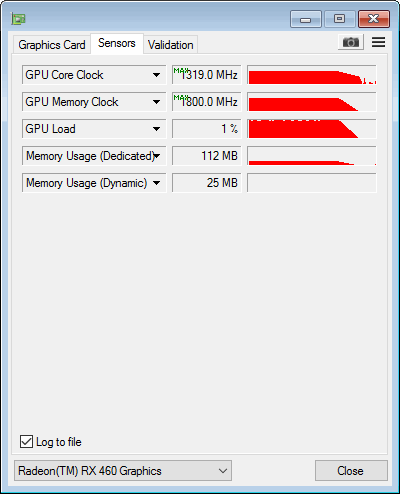Click the GPU Load history graph
400x494 pixels.
[312, 129]
